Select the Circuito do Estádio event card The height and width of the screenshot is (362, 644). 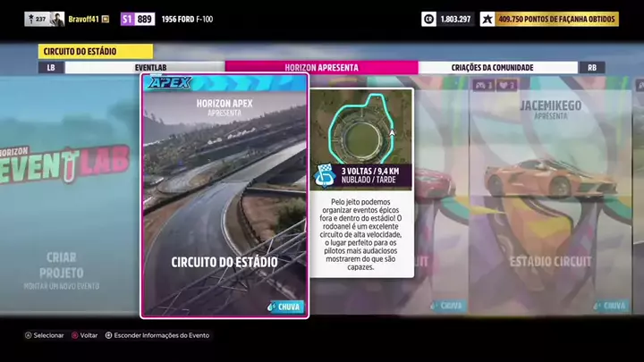coord(225,197)
